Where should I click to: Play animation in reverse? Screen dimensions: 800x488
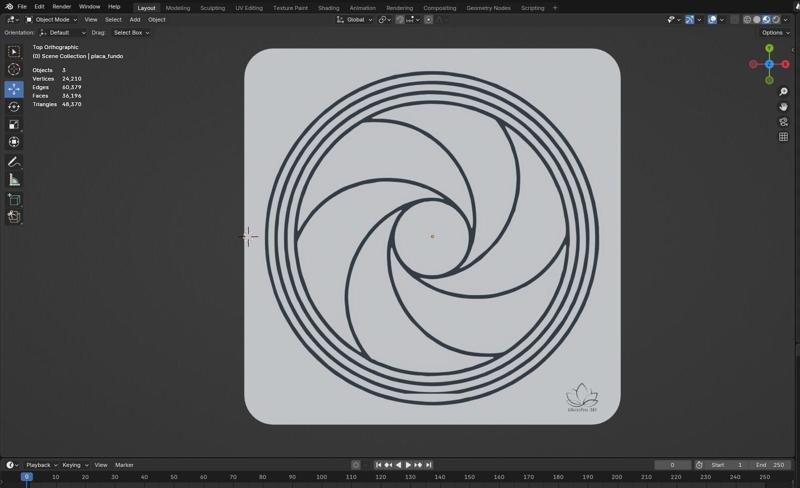tap(398, 465)
